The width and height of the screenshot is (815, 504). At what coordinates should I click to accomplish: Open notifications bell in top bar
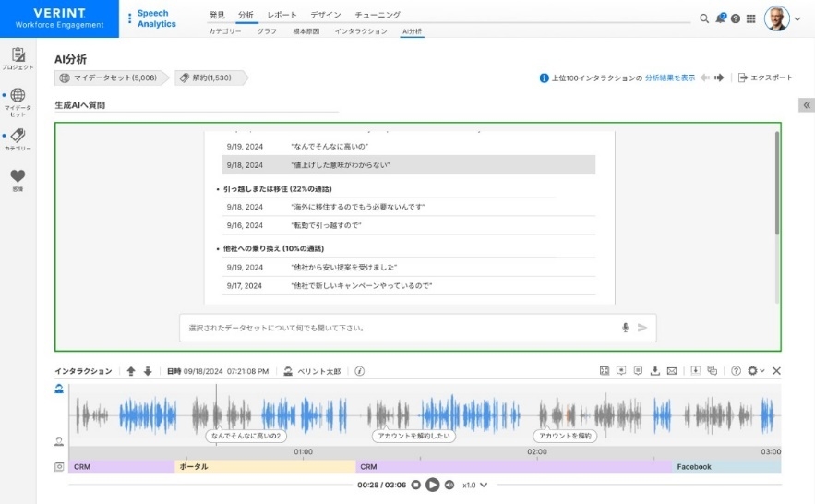(720, 18)
